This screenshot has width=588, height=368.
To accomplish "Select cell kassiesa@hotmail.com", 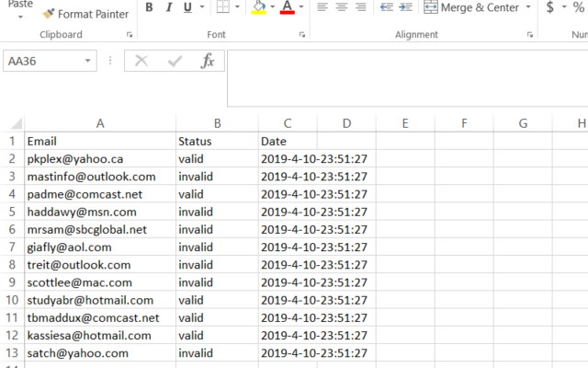I will 100,335.
